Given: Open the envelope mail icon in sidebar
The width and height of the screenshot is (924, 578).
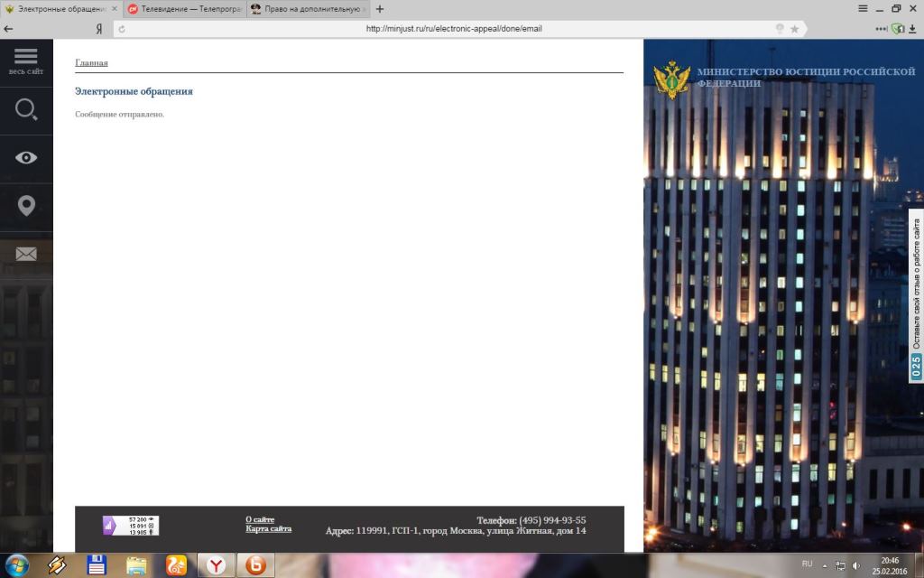Looking at the screenshot, I should tap(26, 254).
